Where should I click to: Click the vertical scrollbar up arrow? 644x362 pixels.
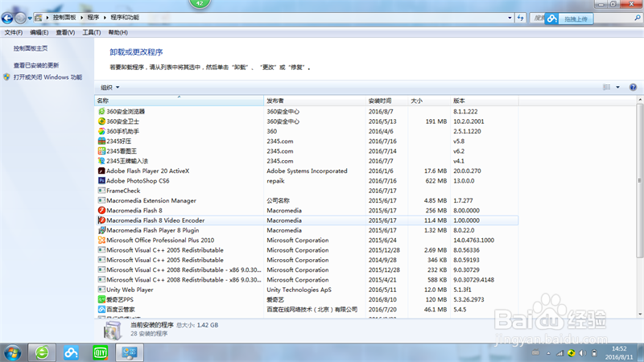(640, 100)
